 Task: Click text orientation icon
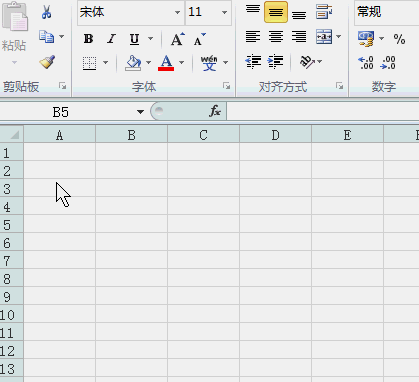307,62
